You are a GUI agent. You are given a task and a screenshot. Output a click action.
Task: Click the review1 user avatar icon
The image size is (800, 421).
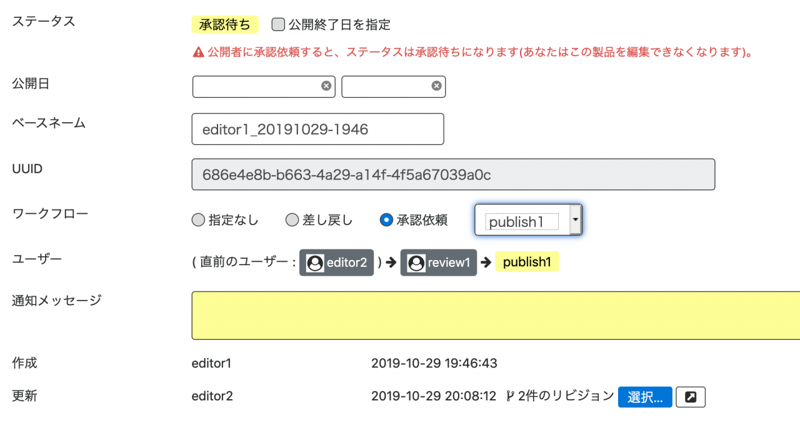click(416, 263)
